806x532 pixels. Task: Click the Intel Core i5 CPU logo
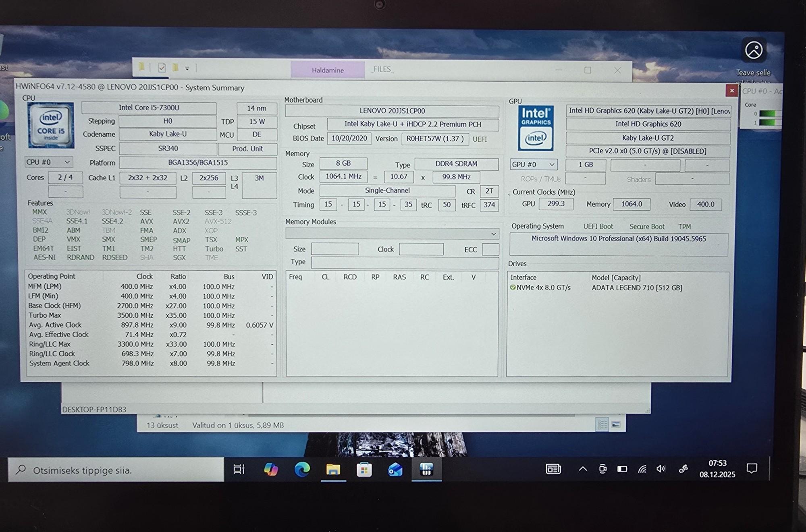click(x=51, y=125)
